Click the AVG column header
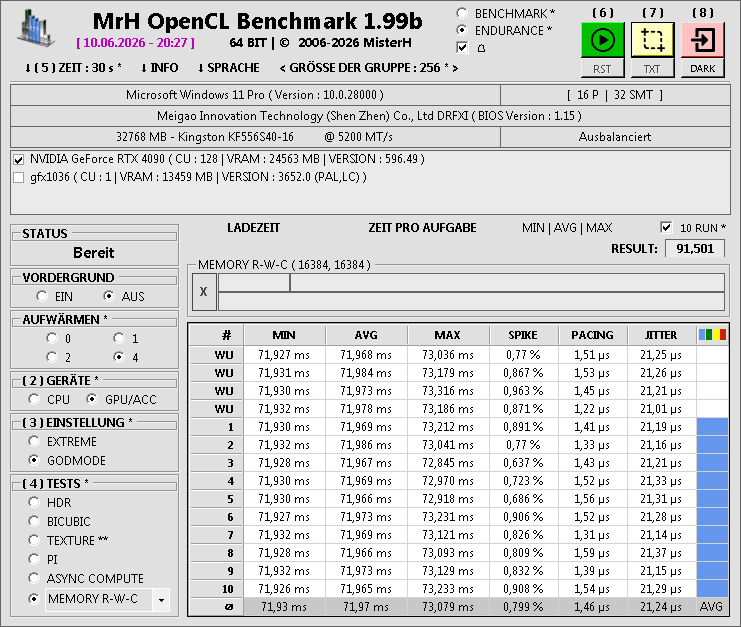The image size is (741, 627). [x=366, y=335]
